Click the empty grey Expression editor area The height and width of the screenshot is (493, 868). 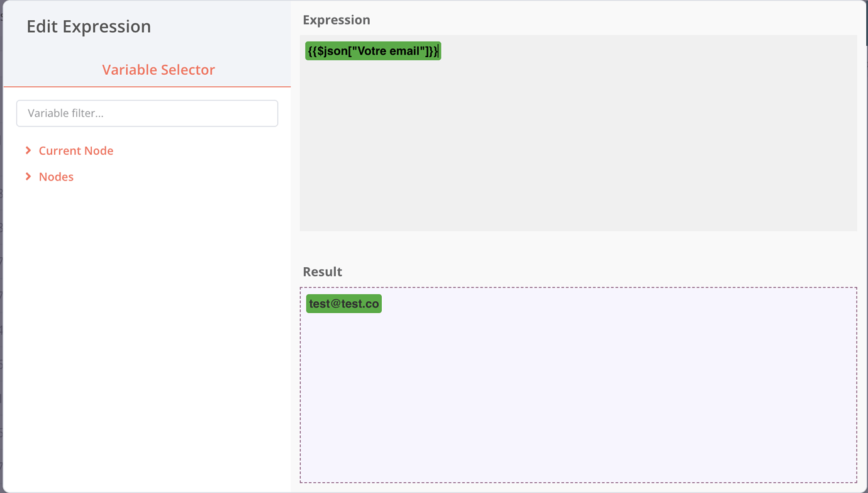click(x=577, y=151)
